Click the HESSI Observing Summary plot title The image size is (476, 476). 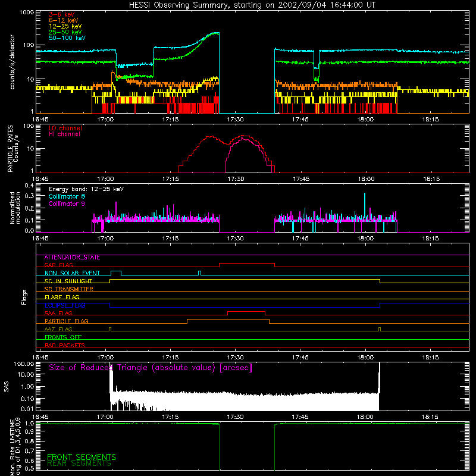coord(252,5)
